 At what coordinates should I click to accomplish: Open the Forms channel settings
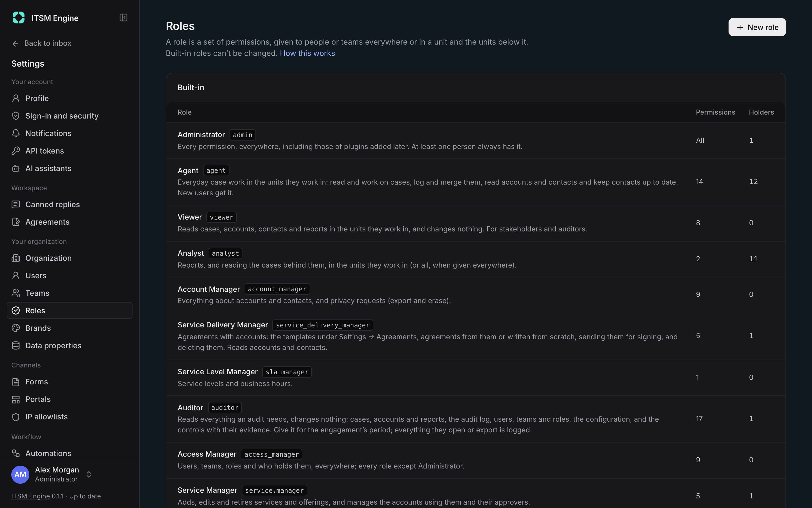coord(69,382)
